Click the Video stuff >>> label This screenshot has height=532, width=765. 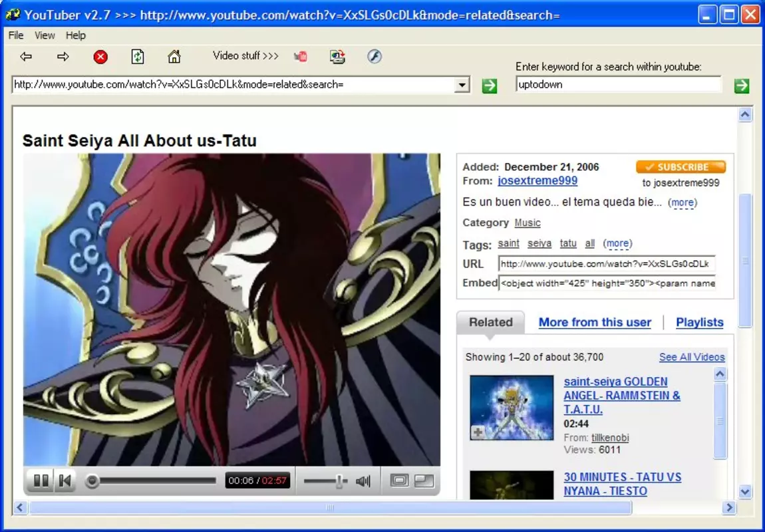click(x=245, y=56)
